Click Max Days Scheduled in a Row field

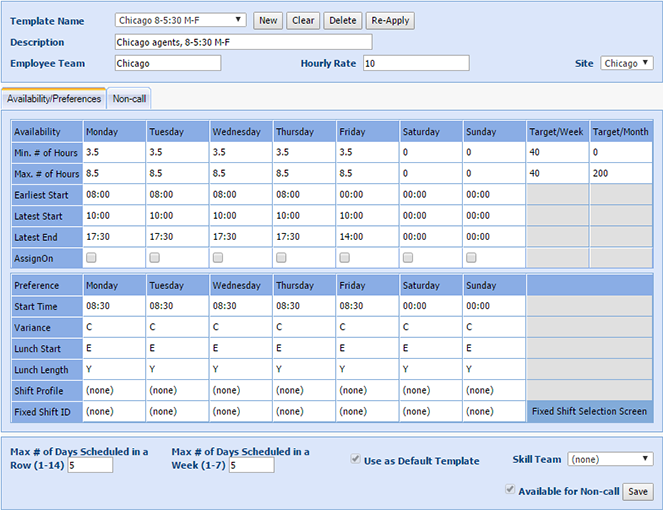(90, 465)
